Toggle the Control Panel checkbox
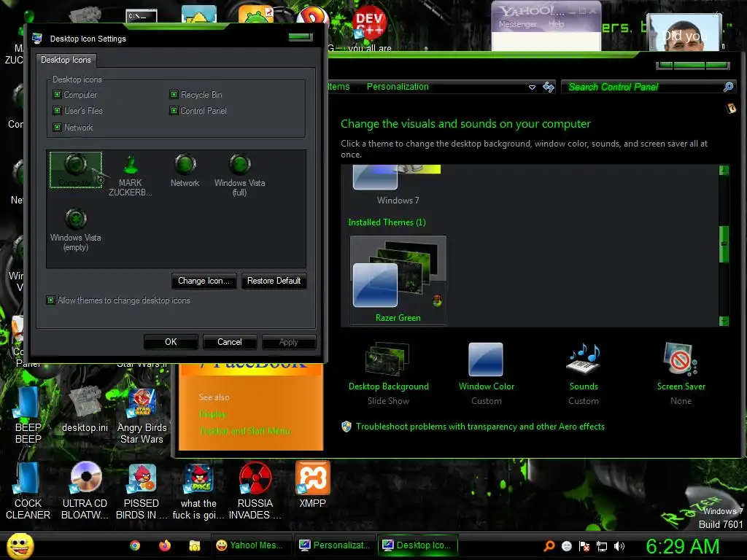The height and width of the screenshot is (560, 747). (x=174, y=111)
